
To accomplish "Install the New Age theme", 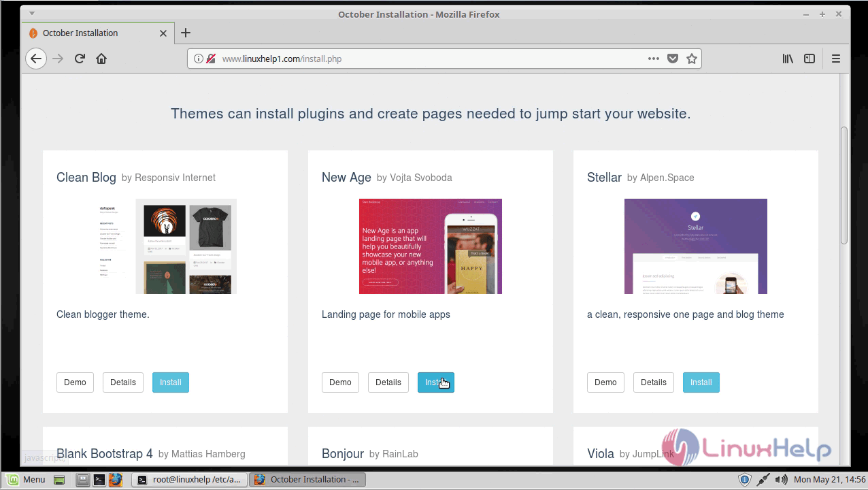I will (436, 382).
